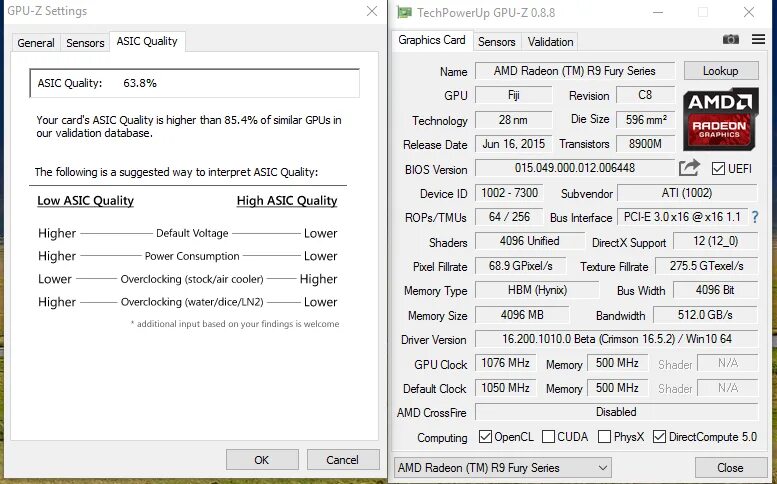Click the Low ASIC Quality heading
The height and width of the screenshot is (484, 777).
(86, 201)
